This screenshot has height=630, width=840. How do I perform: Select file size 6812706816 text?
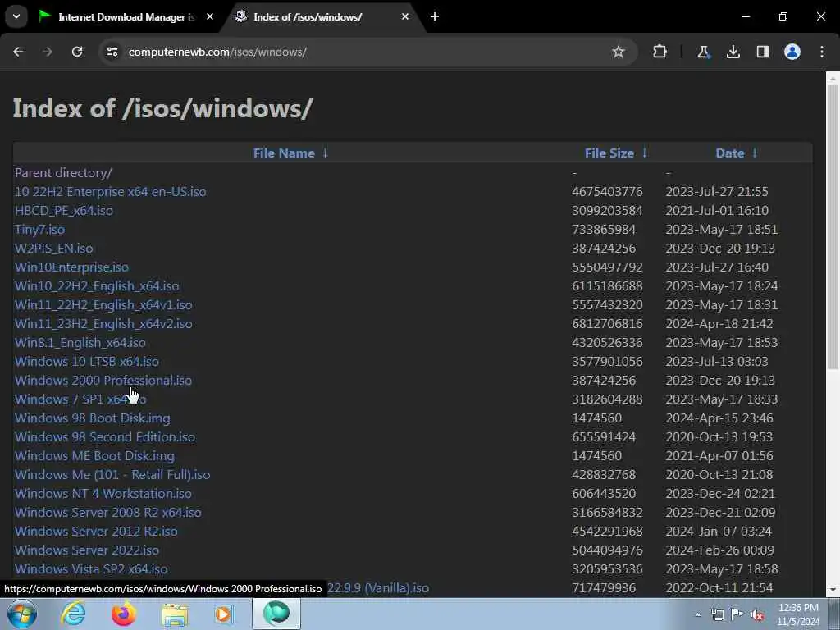click(x=607, y=323)
